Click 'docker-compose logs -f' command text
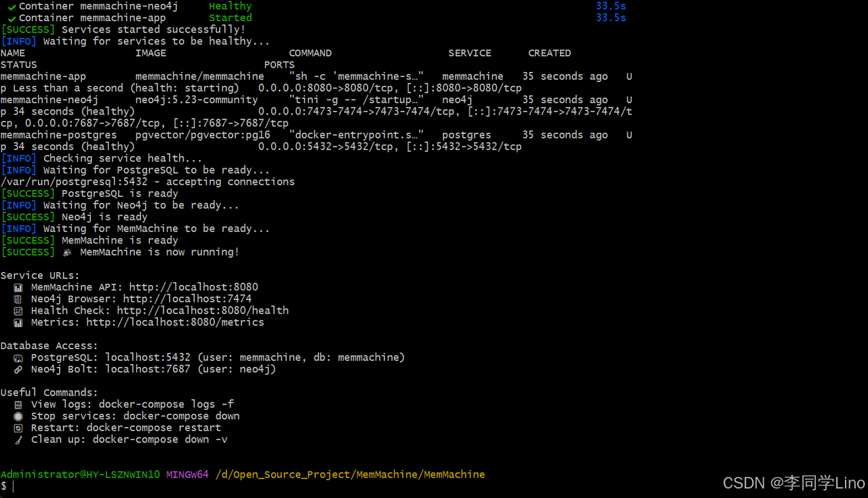This screenshot has width=868, height=498. tap(166, 404)
